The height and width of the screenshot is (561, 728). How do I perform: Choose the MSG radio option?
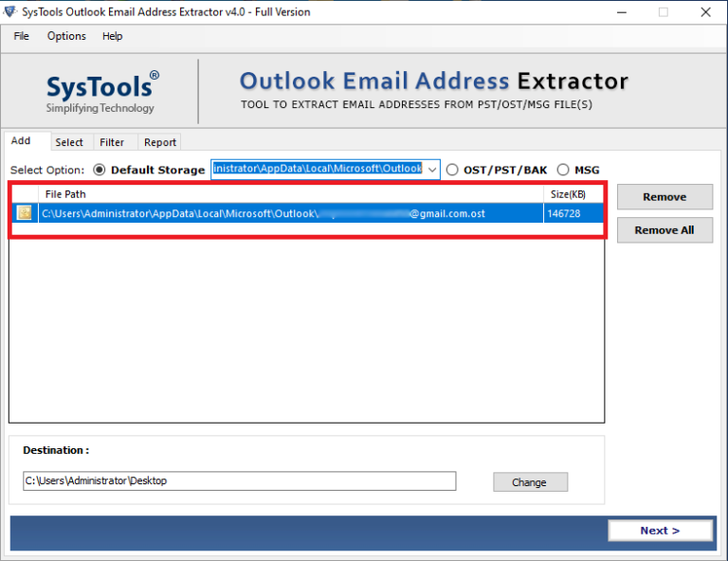563,170
